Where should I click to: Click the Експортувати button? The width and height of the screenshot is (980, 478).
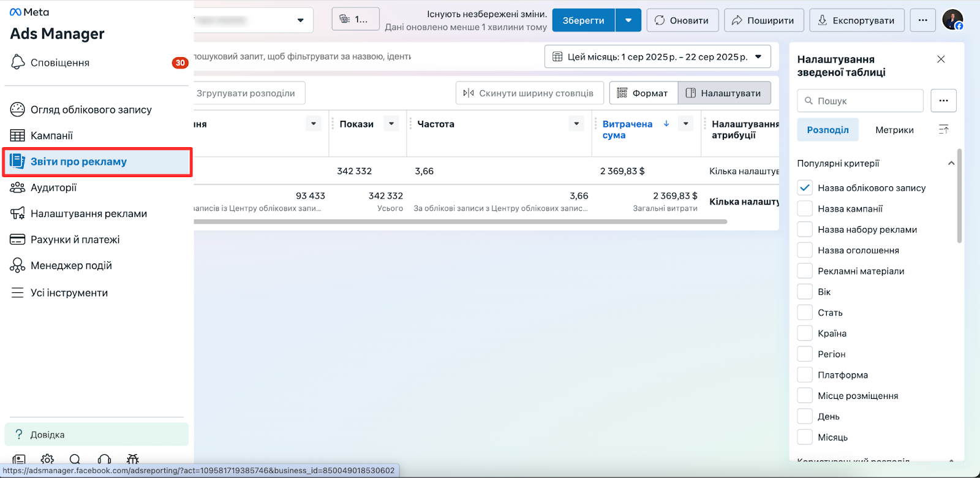[856, 20]
